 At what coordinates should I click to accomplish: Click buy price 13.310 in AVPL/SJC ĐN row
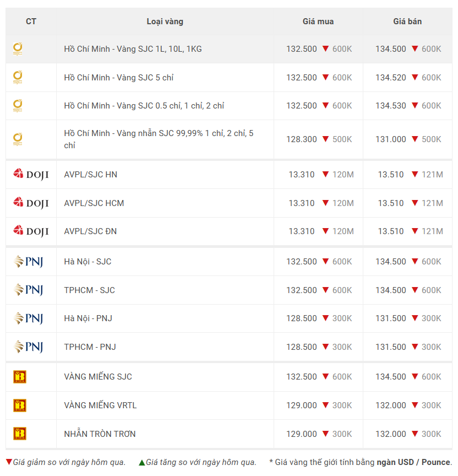click(302, 231)
